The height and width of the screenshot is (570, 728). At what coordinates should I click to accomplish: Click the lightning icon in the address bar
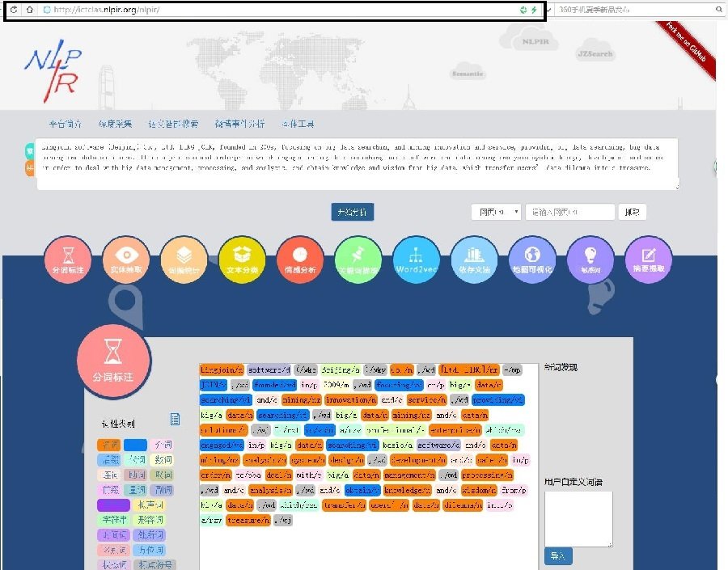point(534,10)
